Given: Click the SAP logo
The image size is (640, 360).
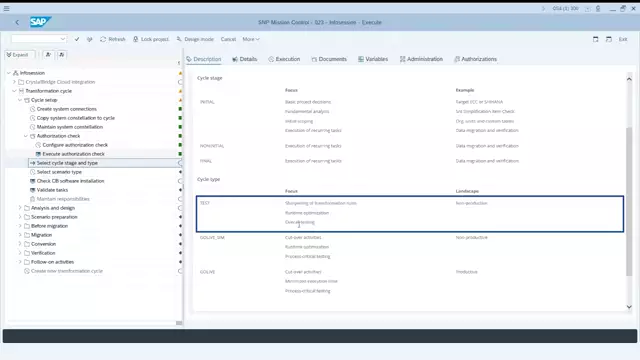Looking at the screenshot, I should click(40, 22).
